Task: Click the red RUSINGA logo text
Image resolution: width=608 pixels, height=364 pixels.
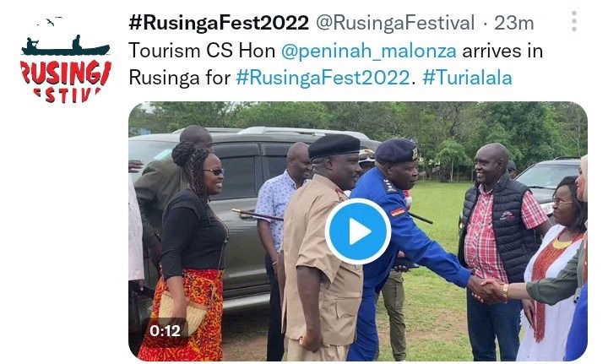Action: [66, 73]
